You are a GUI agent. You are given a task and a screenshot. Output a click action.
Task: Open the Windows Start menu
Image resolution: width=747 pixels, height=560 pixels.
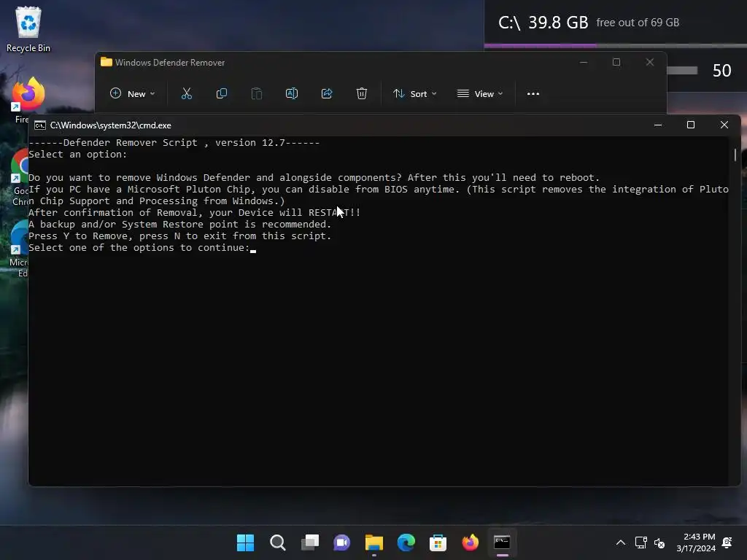[x=245, y=542]
